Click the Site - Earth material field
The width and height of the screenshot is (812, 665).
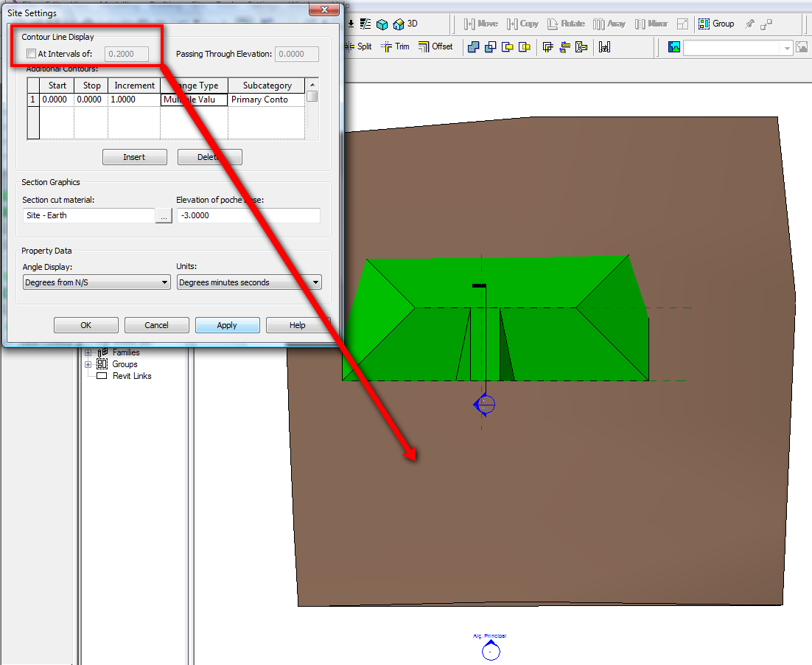tap(89, 215)
